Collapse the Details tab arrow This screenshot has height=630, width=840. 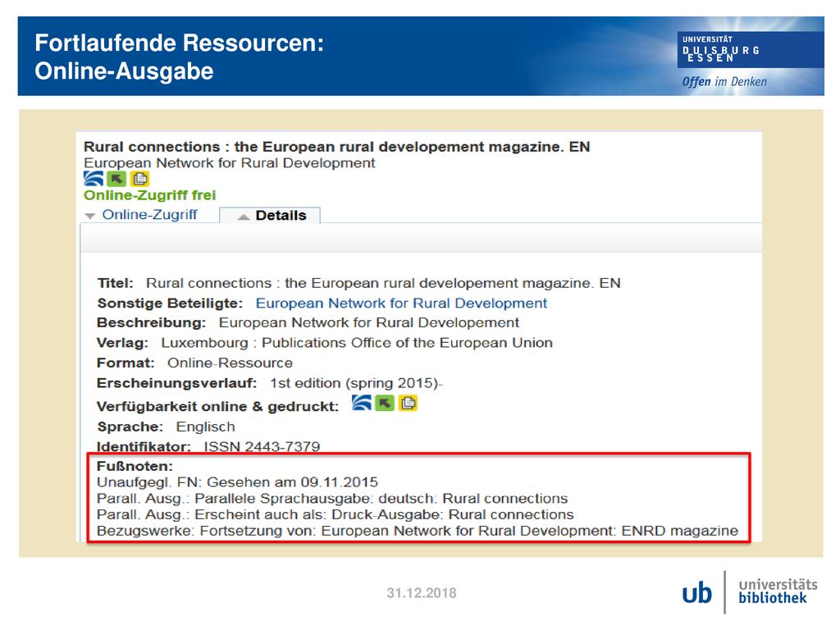click(x=244, y=217)
